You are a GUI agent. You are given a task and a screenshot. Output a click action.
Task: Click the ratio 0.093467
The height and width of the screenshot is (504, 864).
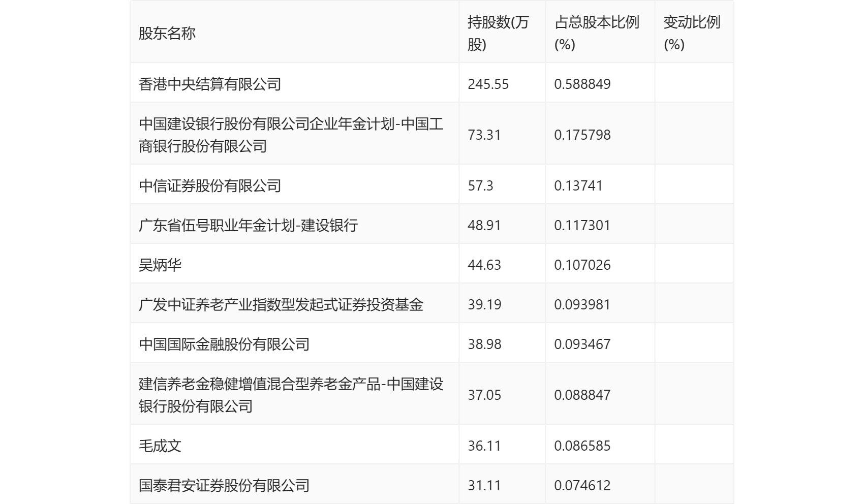tap(582, 344)
